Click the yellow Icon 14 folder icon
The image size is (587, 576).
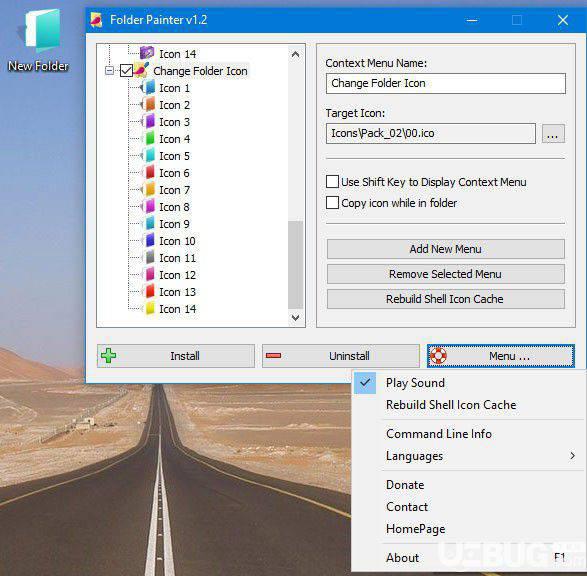(149, 309)
